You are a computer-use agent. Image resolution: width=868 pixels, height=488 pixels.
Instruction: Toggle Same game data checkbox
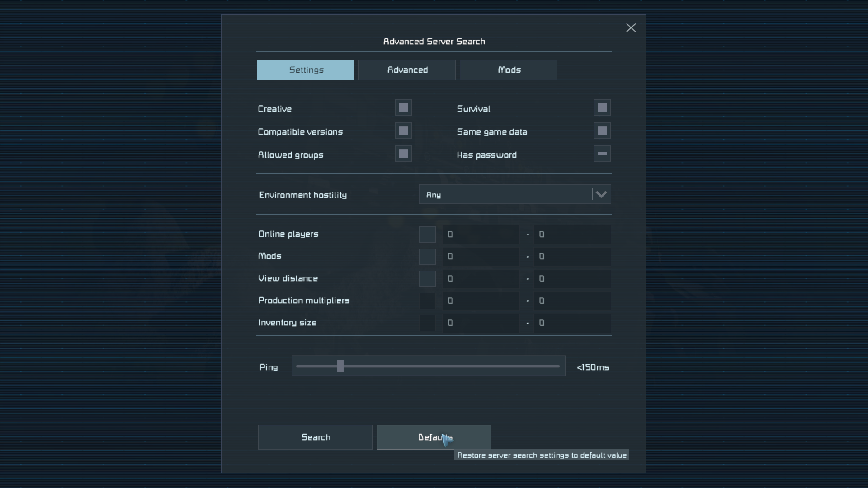(x=602, y=131)
